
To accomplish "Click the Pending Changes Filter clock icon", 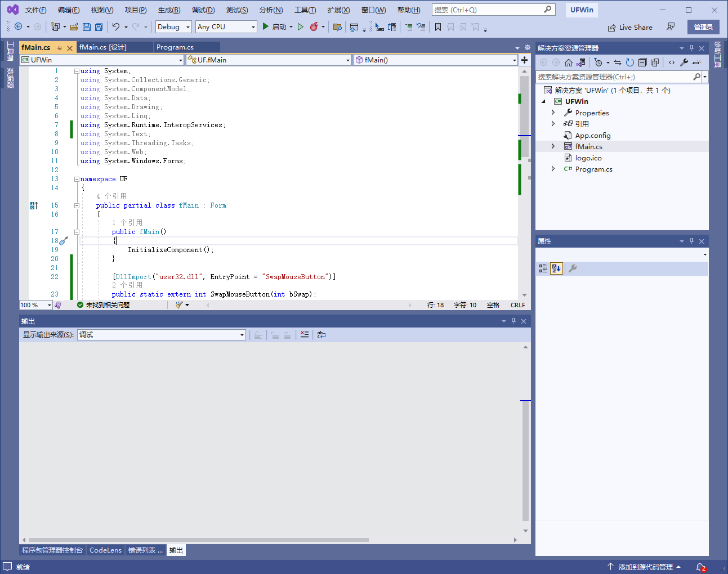I will [599, 62].
